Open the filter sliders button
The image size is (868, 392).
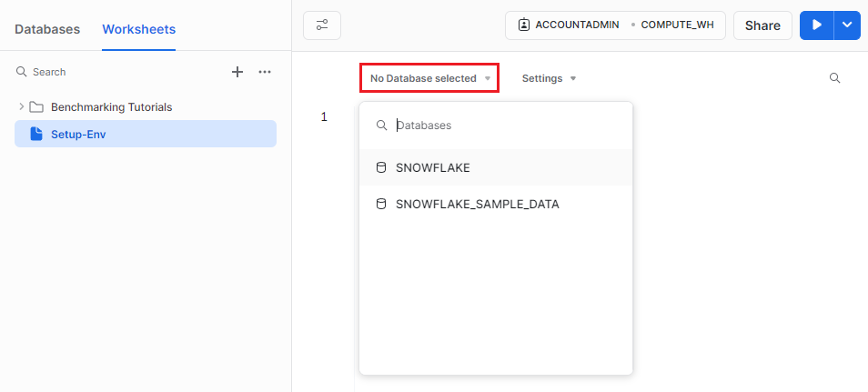click(x=322, y=25)
